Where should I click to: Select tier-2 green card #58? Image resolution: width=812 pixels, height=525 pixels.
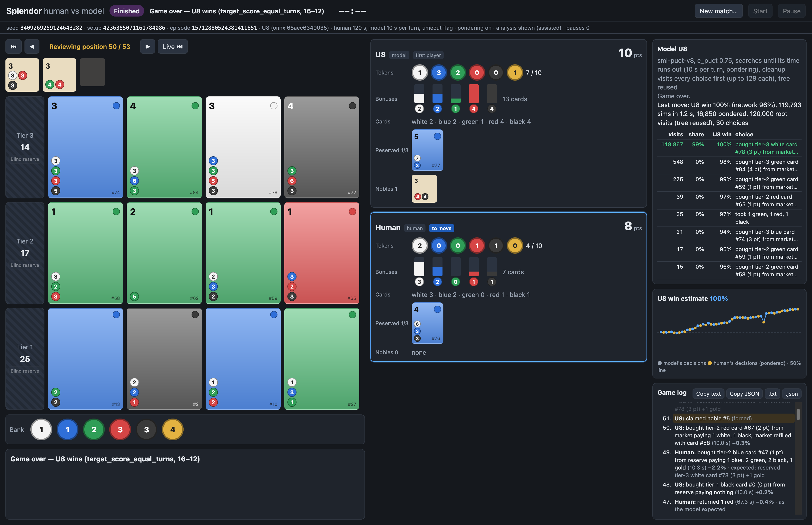[x=86, y=253]
